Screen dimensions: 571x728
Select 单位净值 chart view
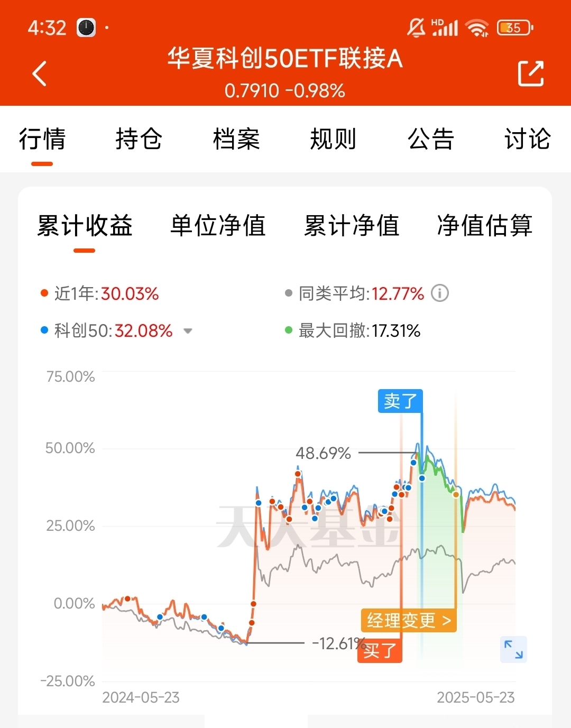click(x=218, y=226)
